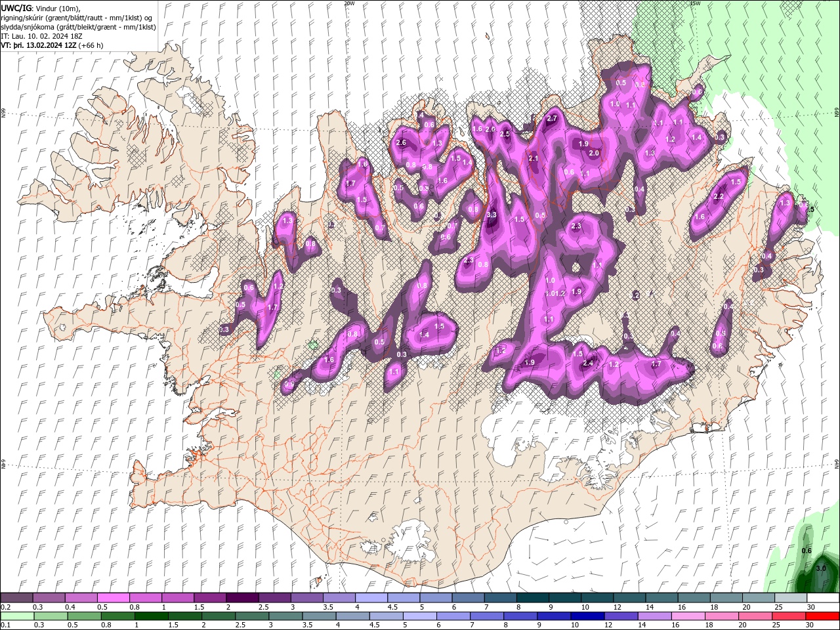The image size is (840, 630).
Task: Click the darkest purple top-row swatch for 2–2.5
Action: 242,598
